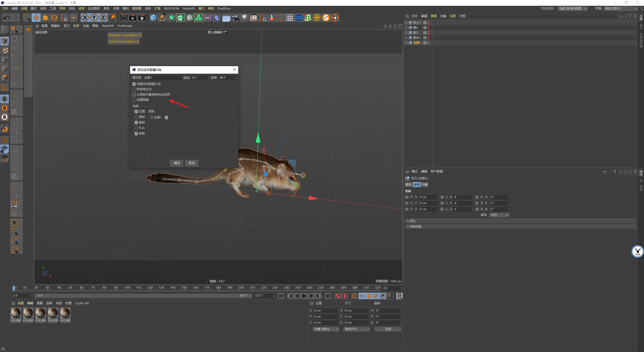The image size is (644, 352).
Task: Click the Undo arrow icon
Action: pos(7,18)
